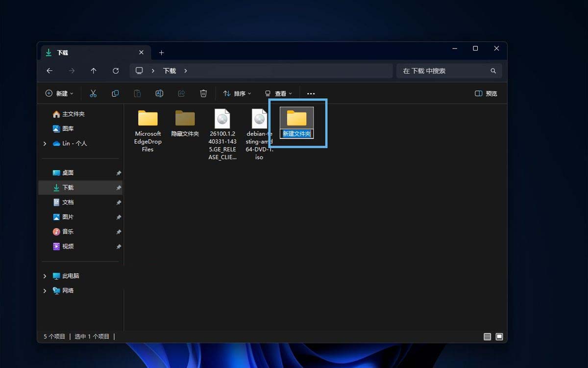Click the 在 下载 中搜索 search box
Viewport: 588px width, 368px height.
[x=449, y=71]
